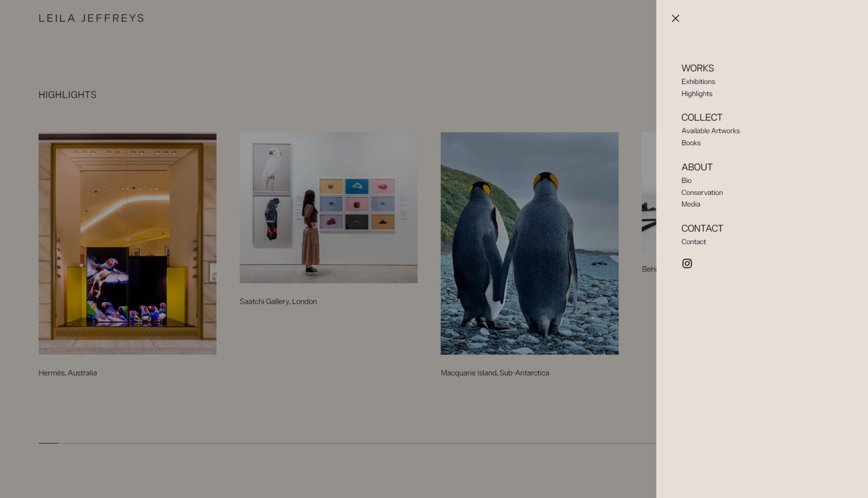Navigate to Conservation page

[702, 193]
